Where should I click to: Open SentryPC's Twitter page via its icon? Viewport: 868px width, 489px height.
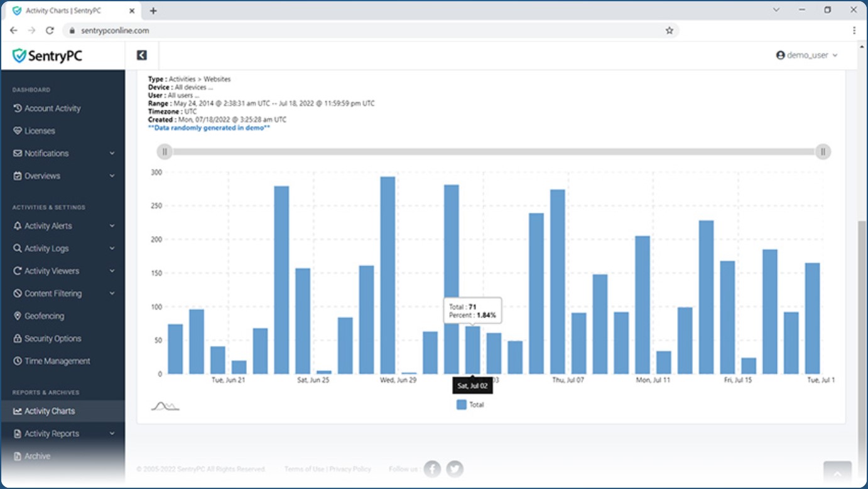click(x=455, y=468)
